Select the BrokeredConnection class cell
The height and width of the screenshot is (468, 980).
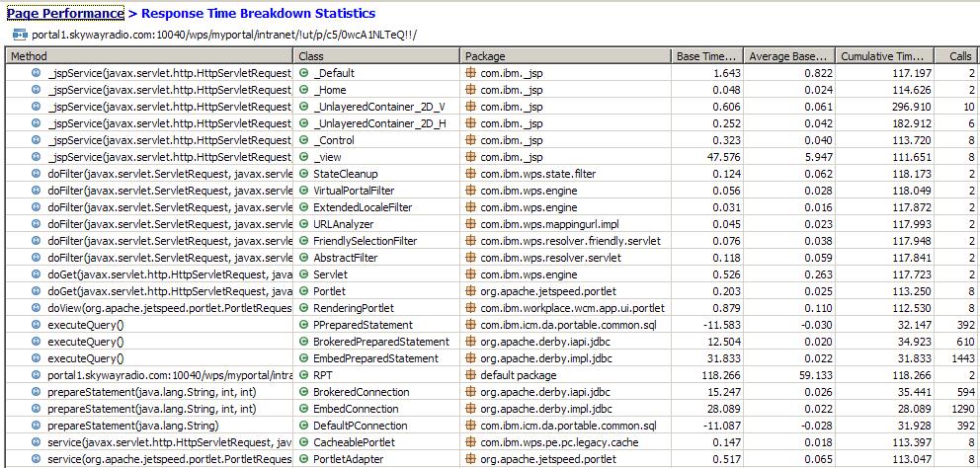point(376,392)
